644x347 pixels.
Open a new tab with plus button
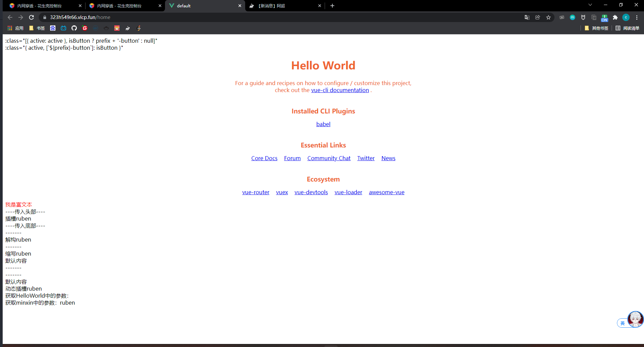332,6
